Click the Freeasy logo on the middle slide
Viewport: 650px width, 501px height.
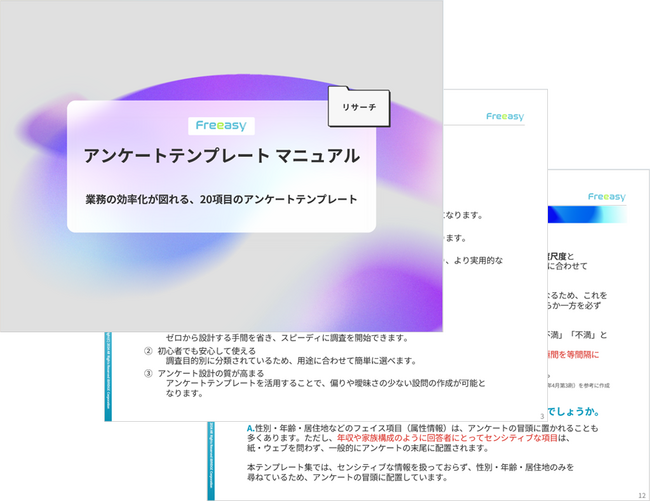pos(504,116)
